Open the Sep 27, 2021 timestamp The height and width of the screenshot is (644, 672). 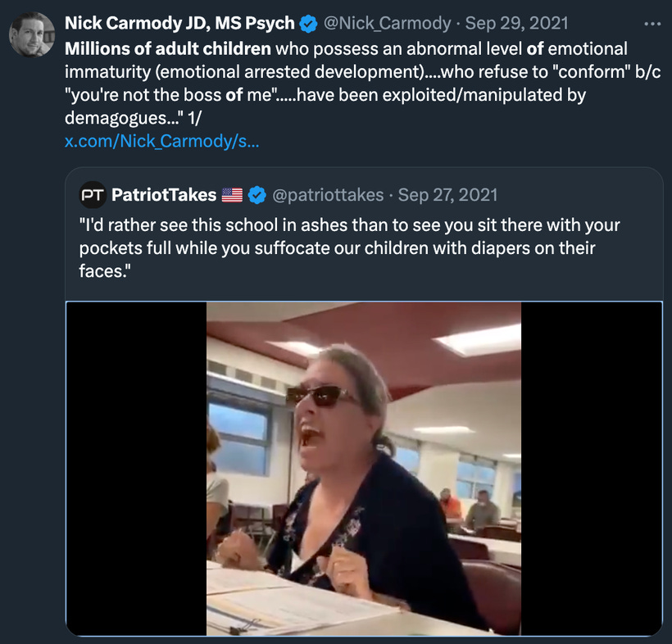[x=447, y=195]
